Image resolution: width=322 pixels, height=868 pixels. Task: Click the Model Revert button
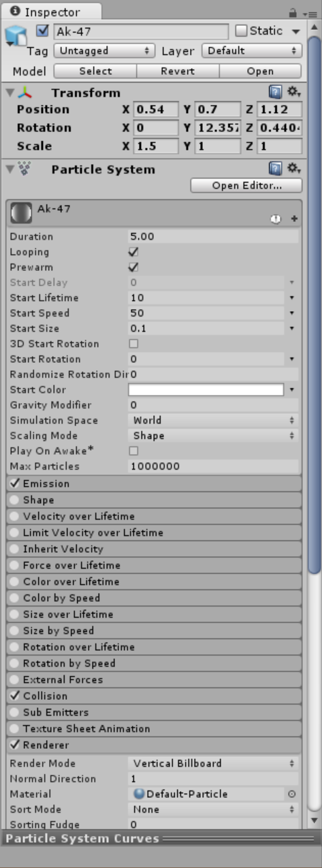coord(178,71)
